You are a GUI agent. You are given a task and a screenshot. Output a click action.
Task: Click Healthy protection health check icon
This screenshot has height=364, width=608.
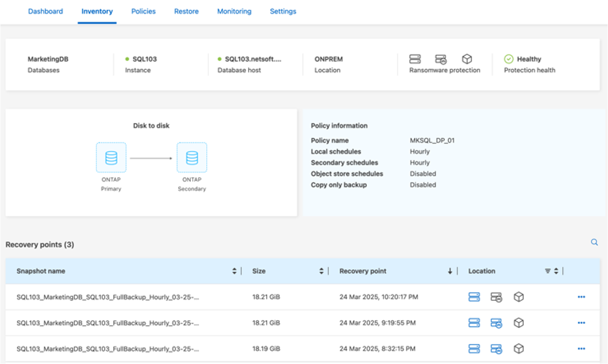(x=509, y=59)
